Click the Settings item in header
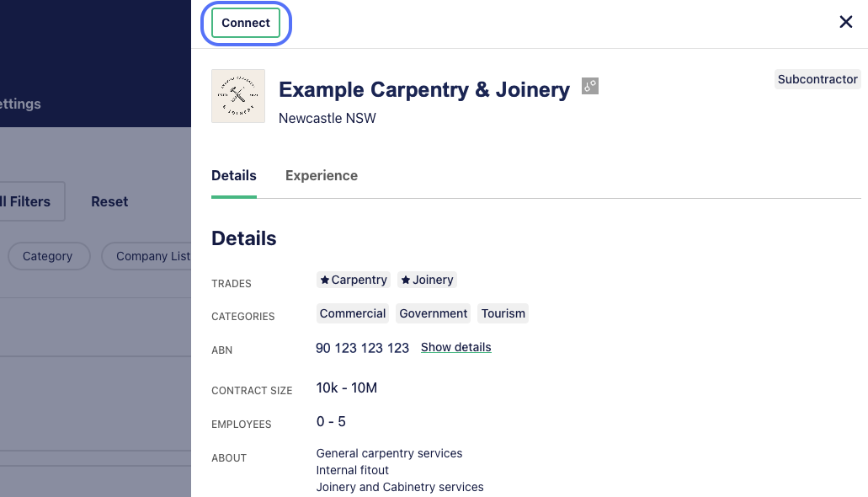868x497 pixels. [x=20, y=104]
